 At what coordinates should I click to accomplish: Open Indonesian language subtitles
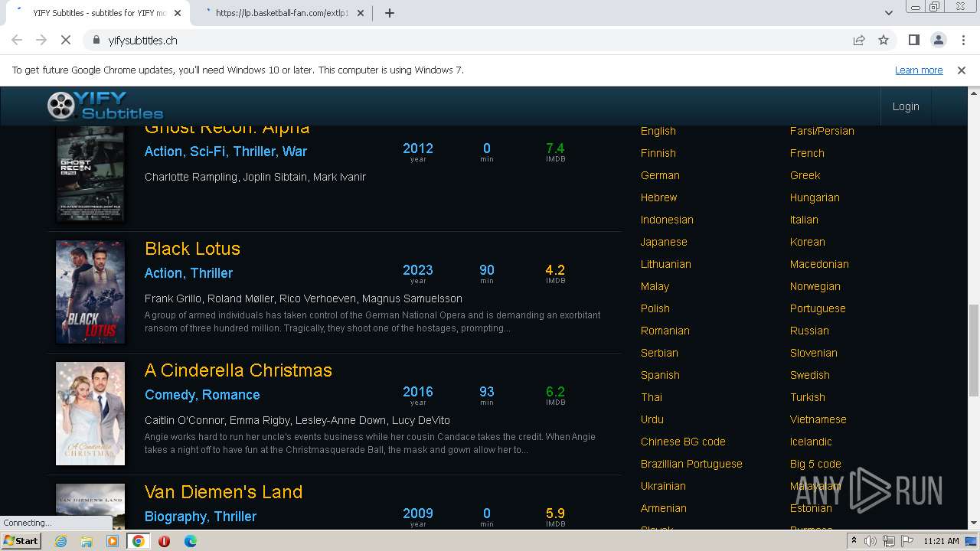pos(667,220)
